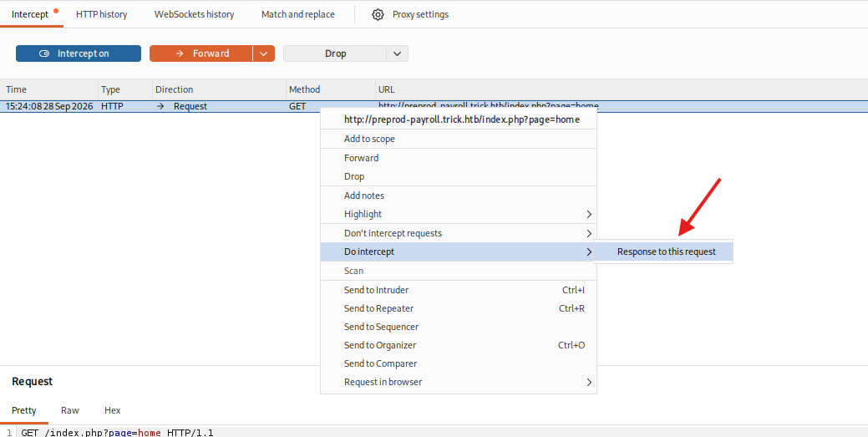Open the WebSockets history tab
This screenshot has height=437, width=868.
(195, 14)
